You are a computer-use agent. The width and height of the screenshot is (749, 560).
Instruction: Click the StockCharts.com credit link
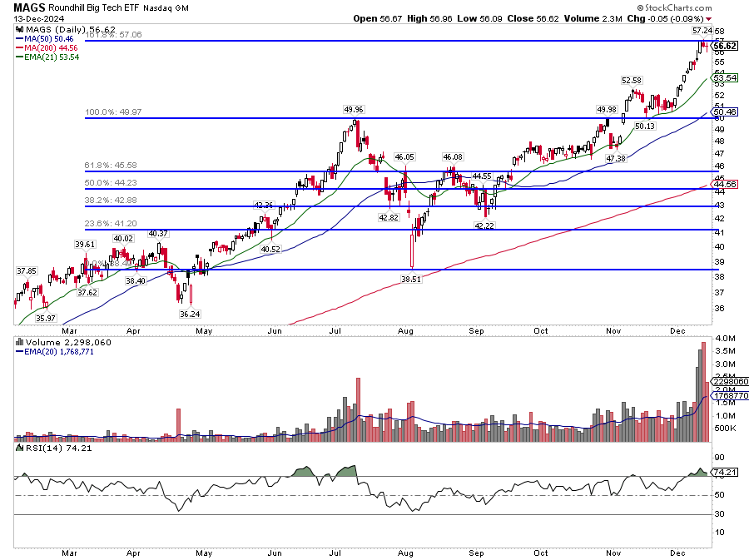tap(674, 7)
